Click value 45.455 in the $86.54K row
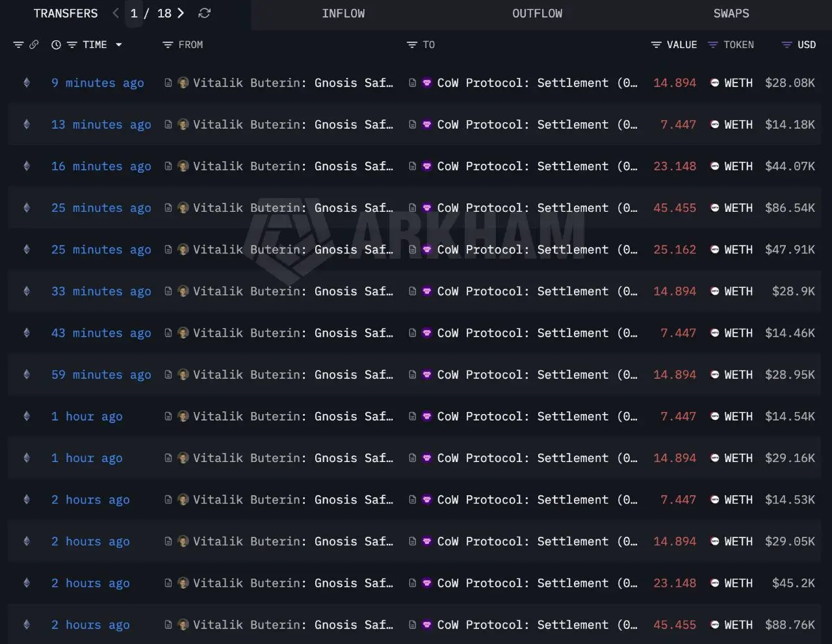 (x=675, y=208)
